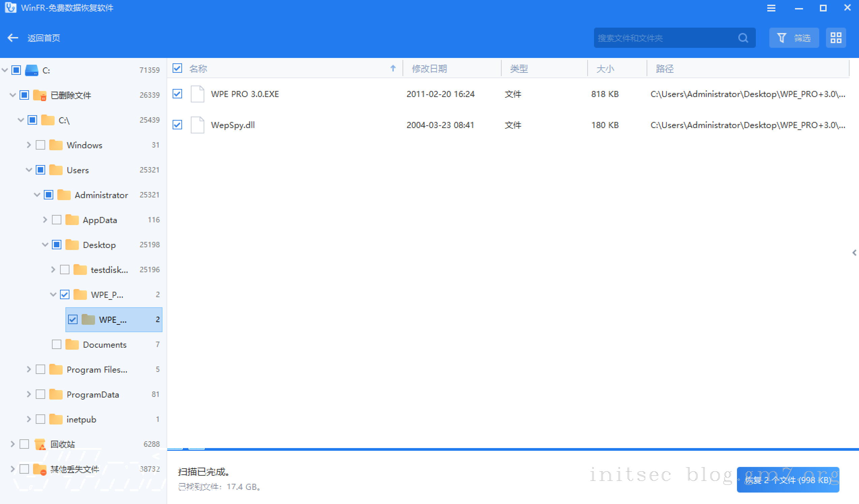Open the hamburger menu in title bar
The height and width of the screenshot is (504, 859).
(x=771, y=8)
